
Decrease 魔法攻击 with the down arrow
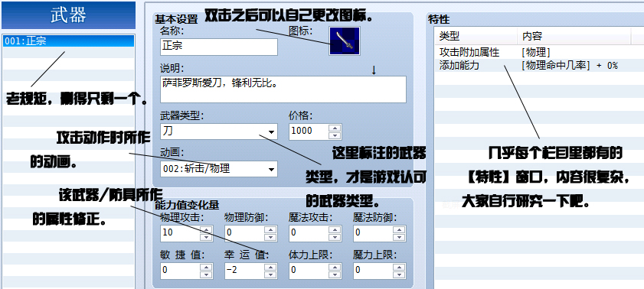335,237
